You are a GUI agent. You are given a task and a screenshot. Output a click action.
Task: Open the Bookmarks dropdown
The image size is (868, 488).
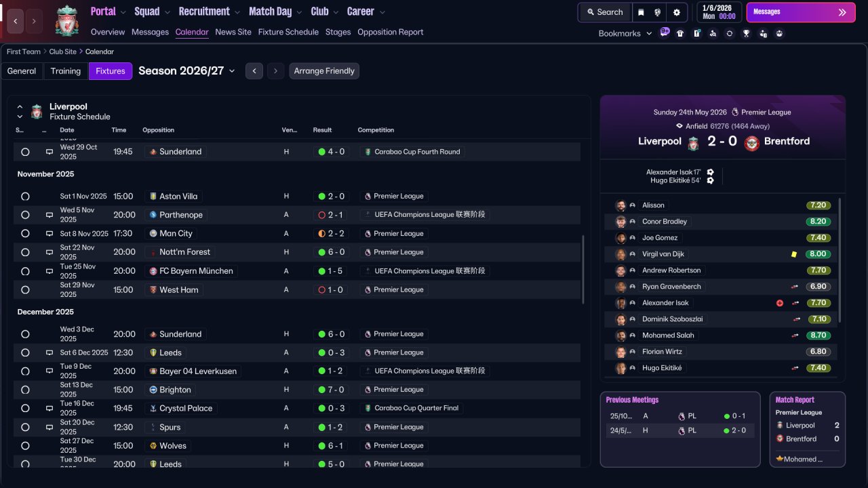625,33
